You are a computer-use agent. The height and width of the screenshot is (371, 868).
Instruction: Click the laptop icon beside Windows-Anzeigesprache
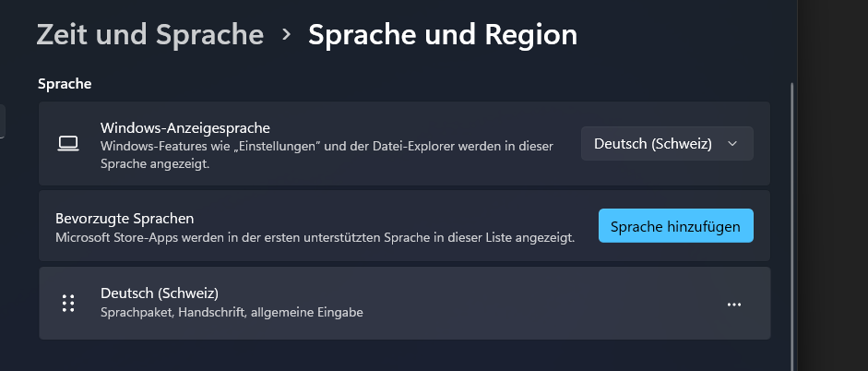[x=67, y=143]
